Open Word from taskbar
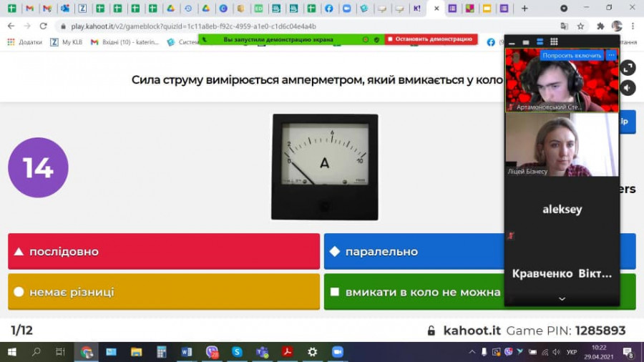Viewport: 644px width, 362px height. [x=187, y=352]
